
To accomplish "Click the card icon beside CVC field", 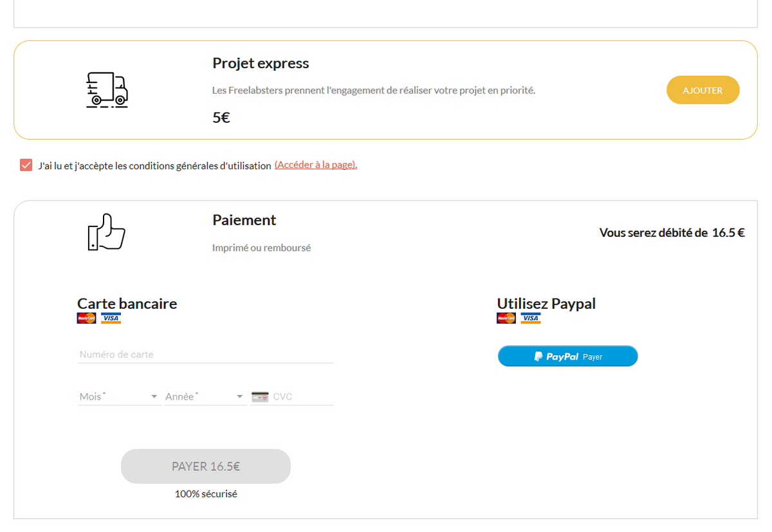I will [x=260, y=396].
